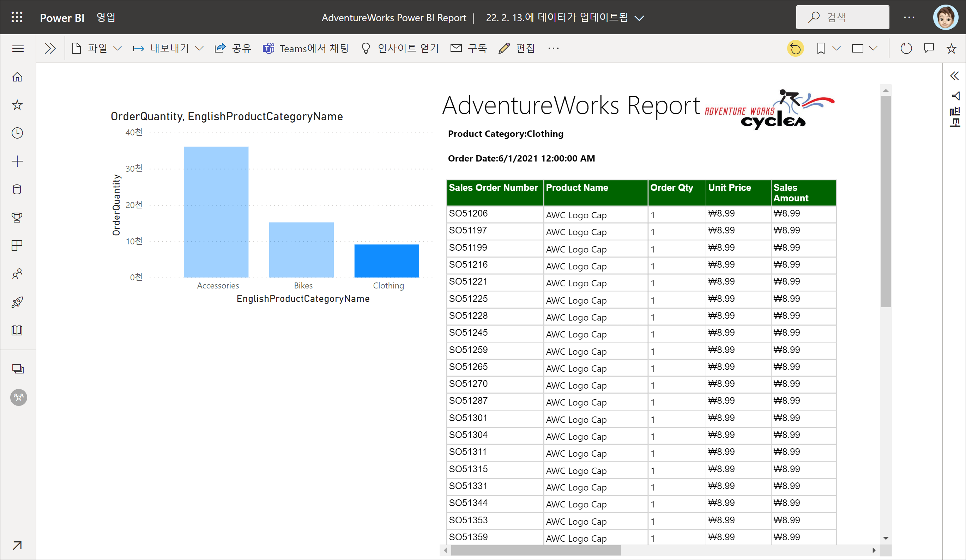The image size is (966, 560).
Task: Expand the data updated title dropdown
Action: tap(639, 18)
